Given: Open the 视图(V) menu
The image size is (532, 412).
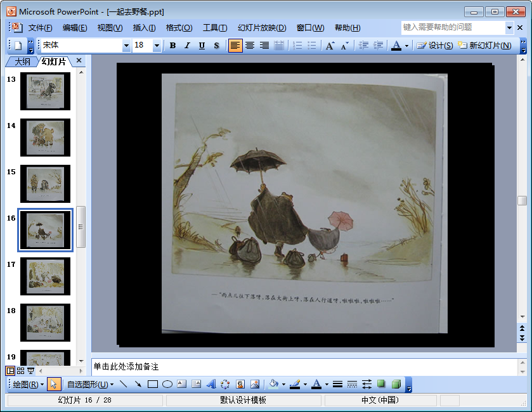Looking at the screenshot, I should coord(110,28).
